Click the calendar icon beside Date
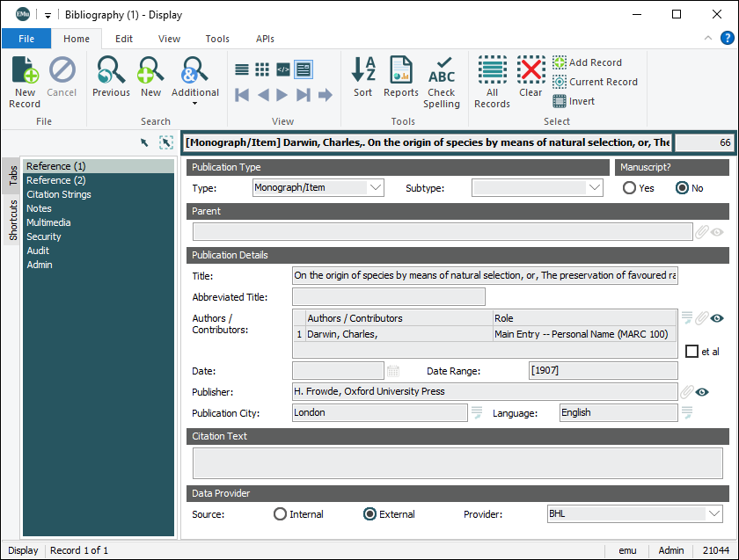The width and height of the screenshot is (739, 560). pos(393,371)
